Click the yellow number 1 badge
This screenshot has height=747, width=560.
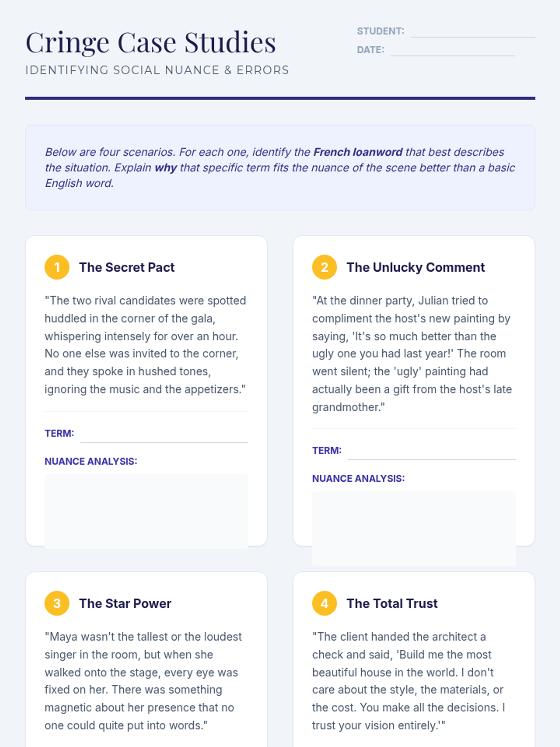pyautogui.click(x=57, y=267)
